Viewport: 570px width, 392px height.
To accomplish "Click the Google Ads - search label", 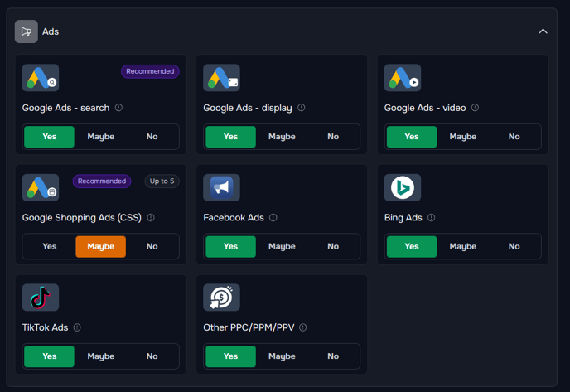I will (65, 108).
